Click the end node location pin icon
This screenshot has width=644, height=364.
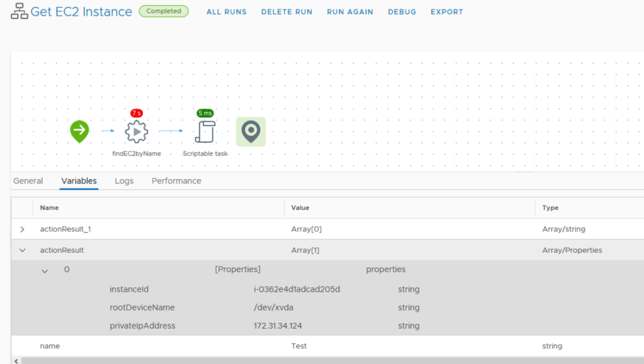[x=251, y=131]
